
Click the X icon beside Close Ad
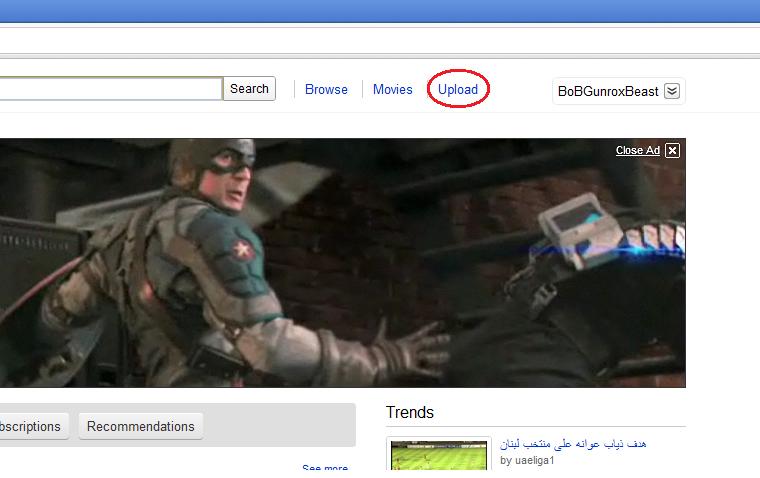(x=672, y=150)
